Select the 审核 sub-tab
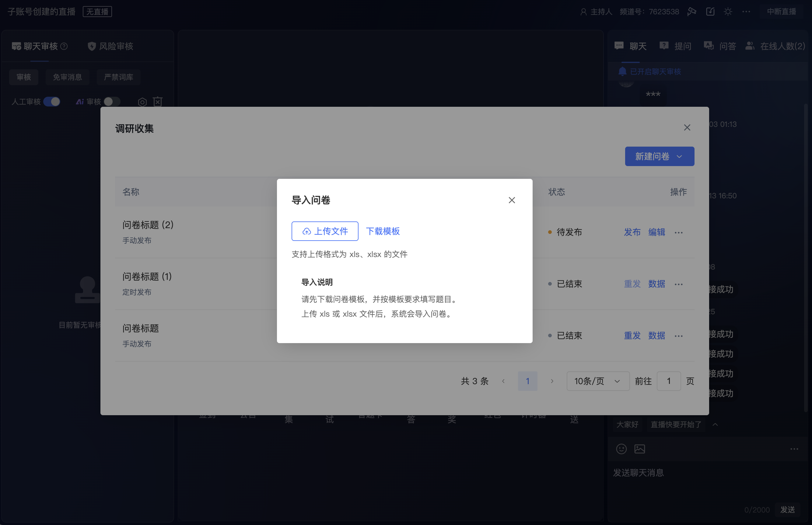The width and height of the screenshot is (812, 525). coord(23,77)
